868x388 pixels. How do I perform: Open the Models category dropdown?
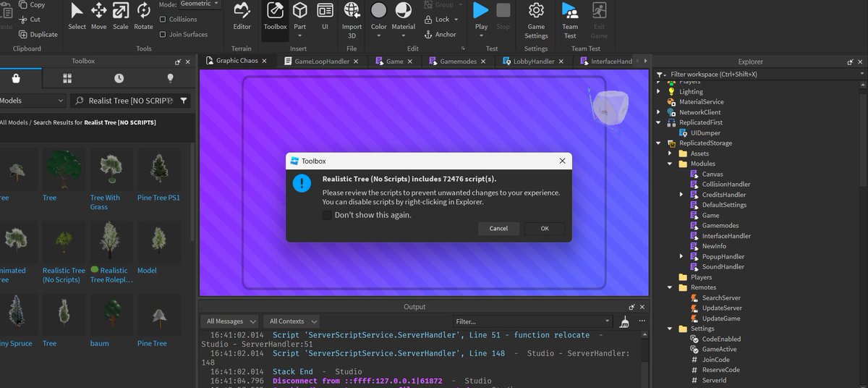tap(32, 101)
